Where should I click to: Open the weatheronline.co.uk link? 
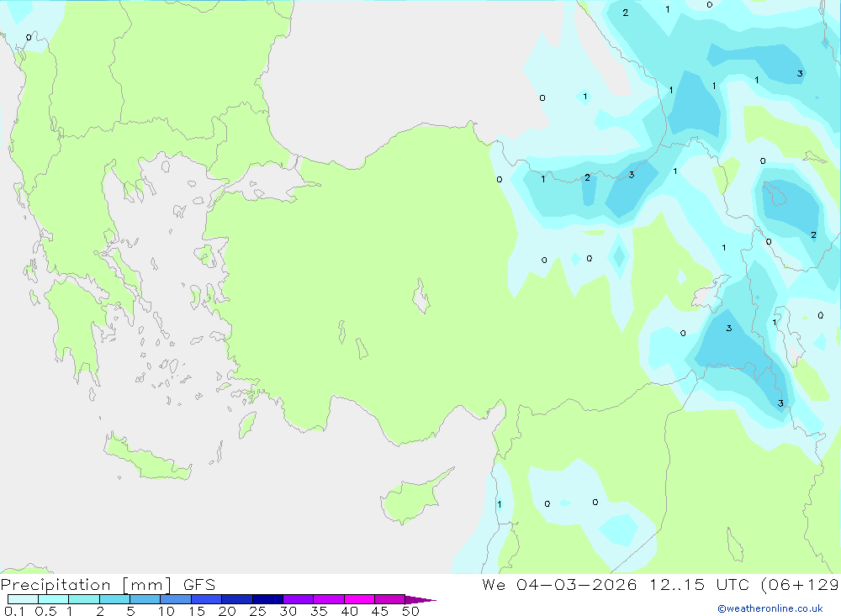coord(770,608)
